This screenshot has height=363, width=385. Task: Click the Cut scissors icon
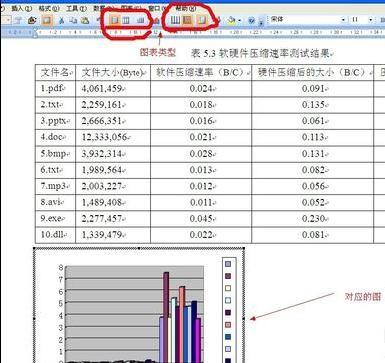pyautogui.click(x=61, y=20)
